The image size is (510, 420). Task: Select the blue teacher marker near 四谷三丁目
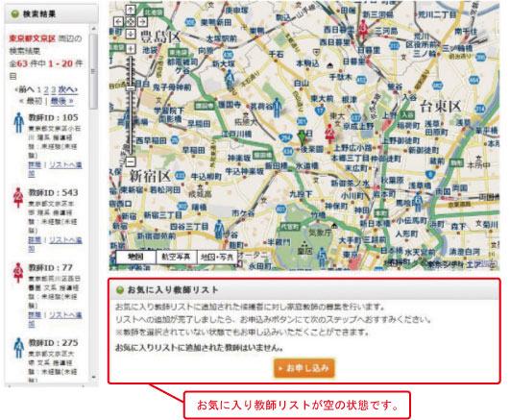coord(219,230)
